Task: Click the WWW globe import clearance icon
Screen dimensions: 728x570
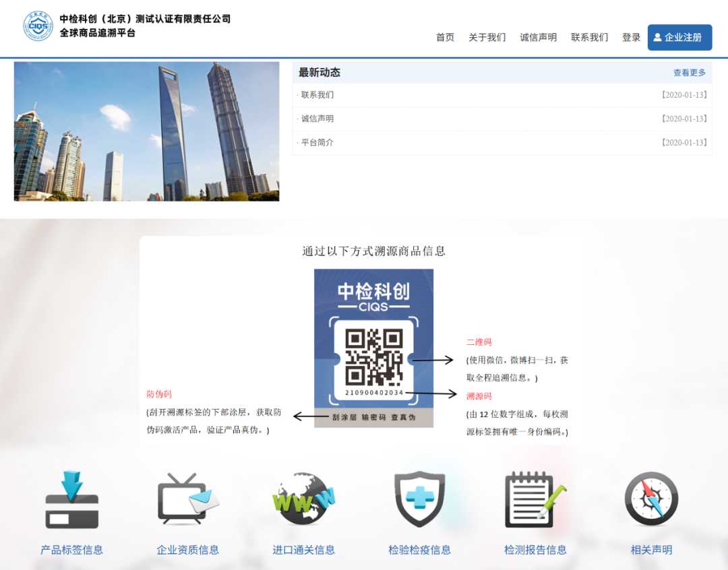Action: click(303, 500)
